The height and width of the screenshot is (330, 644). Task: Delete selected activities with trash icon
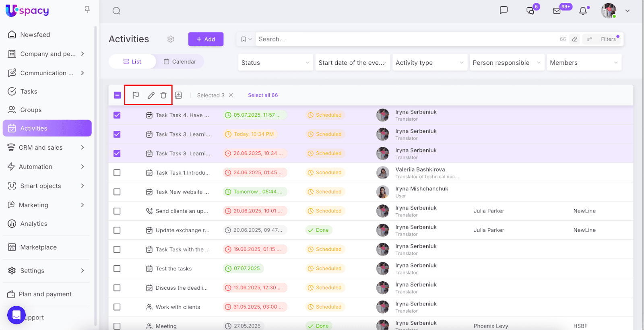tap(163, 95)
